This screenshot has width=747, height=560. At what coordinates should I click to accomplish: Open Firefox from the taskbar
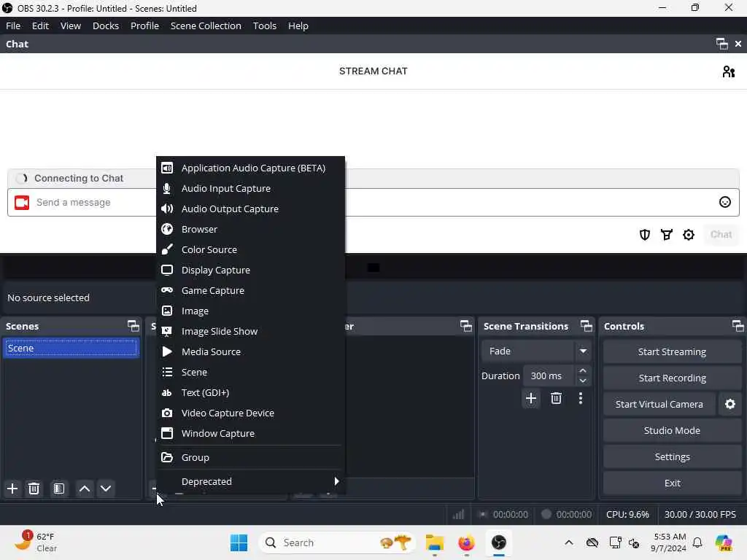pos(466,542)
